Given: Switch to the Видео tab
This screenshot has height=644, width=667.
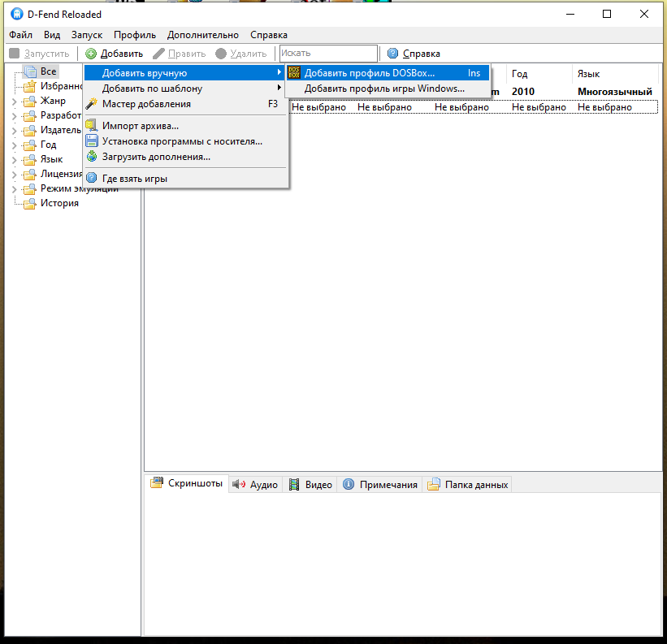Looking at the screenshot, I should pyautogui.click(x=310, y=485).
